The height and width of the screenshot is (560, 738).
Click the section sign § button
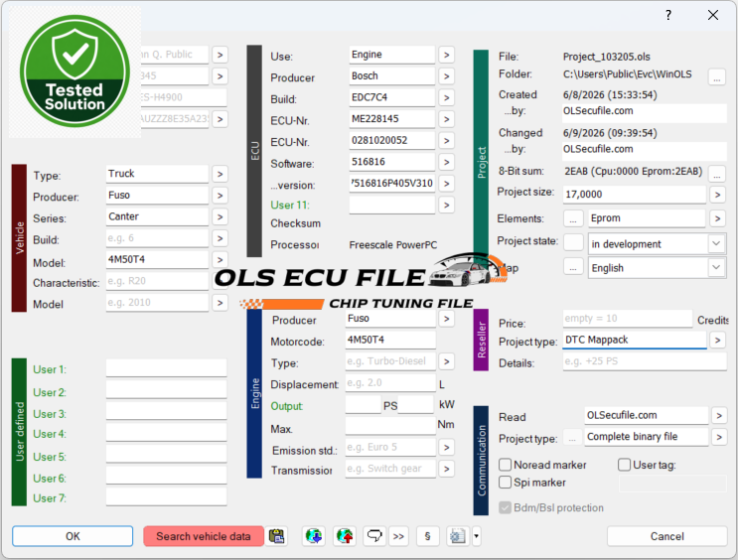coord(427,536)
